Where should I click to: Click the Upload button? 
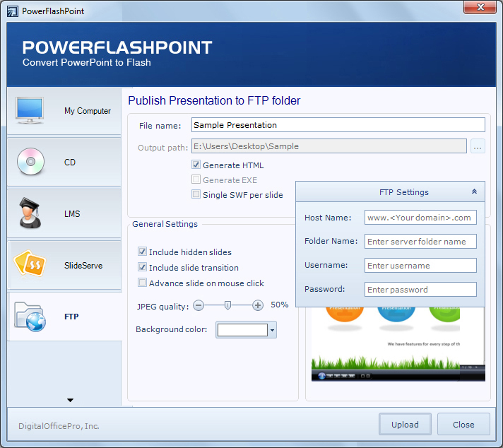(x=405, y=424)
